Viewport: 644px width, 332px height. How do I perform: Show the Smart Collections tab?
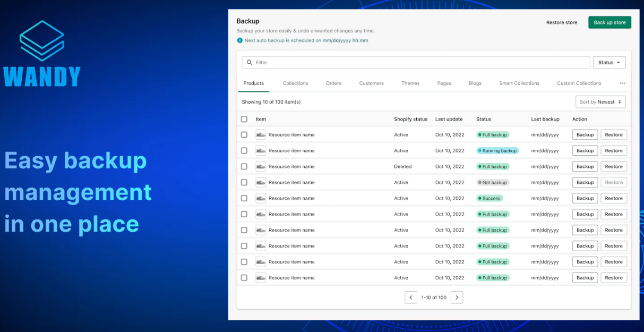click(x=519, y=83)
